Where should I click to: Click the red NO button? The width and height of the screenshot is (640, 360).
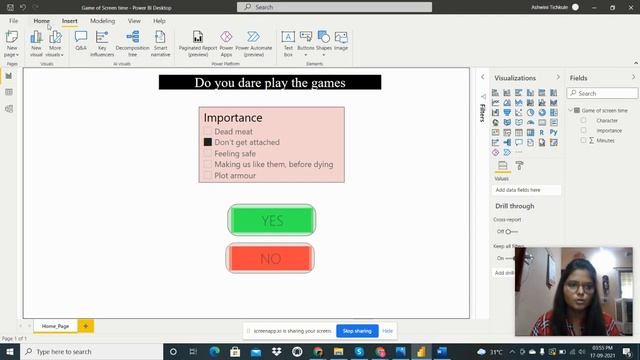point(270,258)
